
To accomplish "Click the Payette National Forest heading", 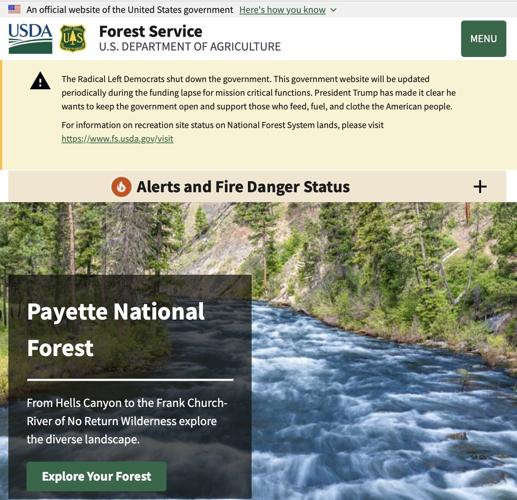I will (x=116, y=329).
